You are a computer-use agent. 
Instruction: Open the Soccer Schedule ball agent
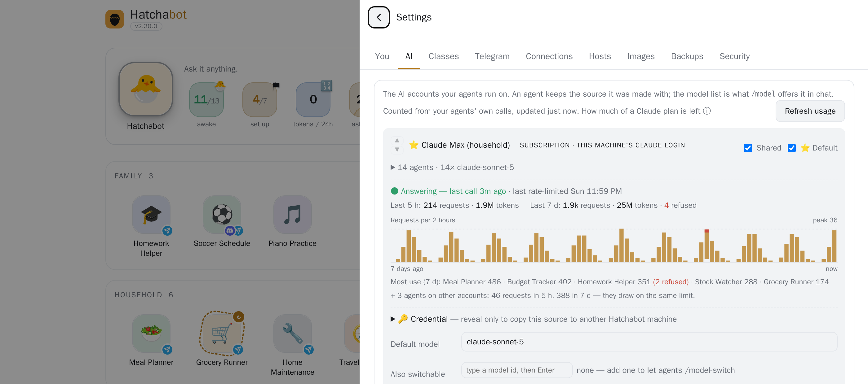click(x=222, y=215)
